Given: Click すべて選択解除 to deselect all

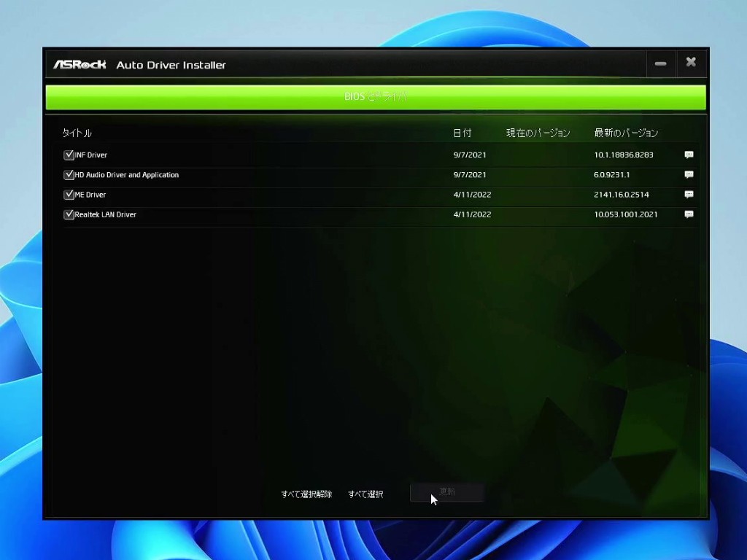Looking at the screenshot, I should point(306,494).
